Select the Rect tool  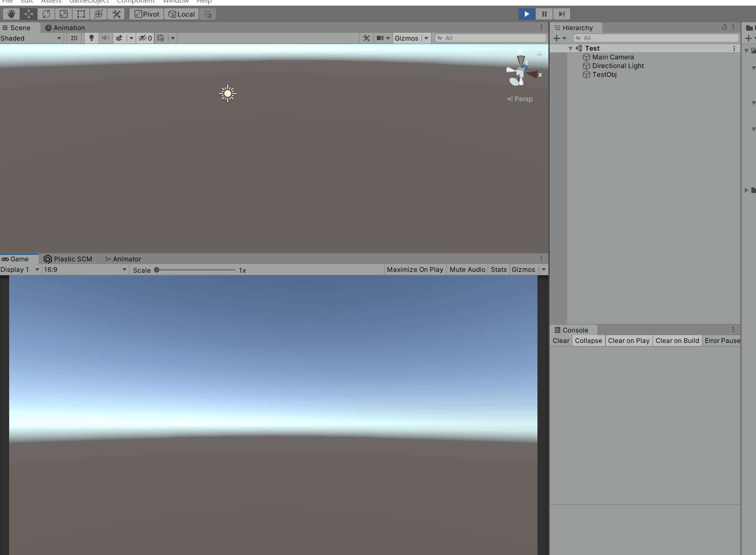(x=81, y=14)
